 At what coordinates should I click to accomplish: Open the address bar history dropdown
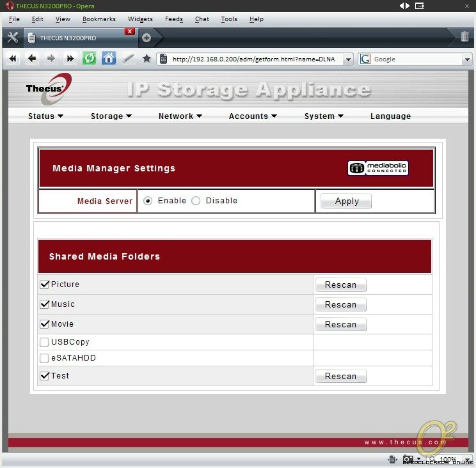pyautogui.click(x=348, y=59)
